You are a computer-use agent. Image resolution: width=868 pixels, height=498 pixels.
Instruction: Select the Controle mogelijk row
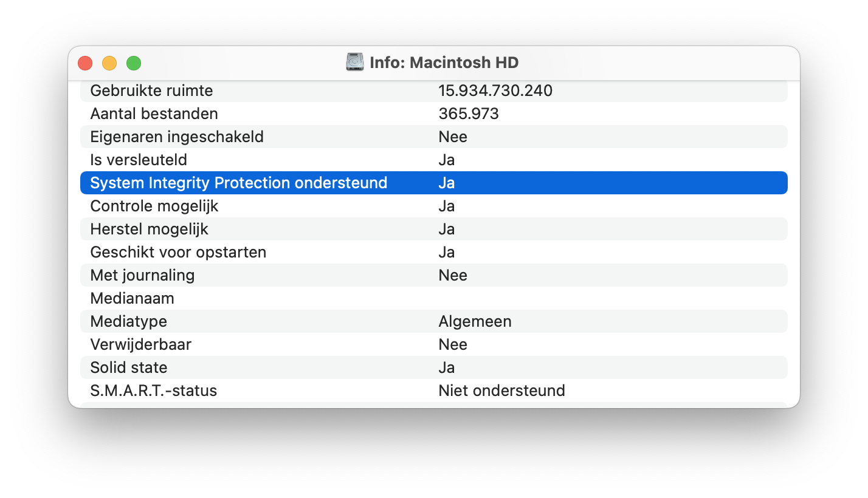pos(434,206)
